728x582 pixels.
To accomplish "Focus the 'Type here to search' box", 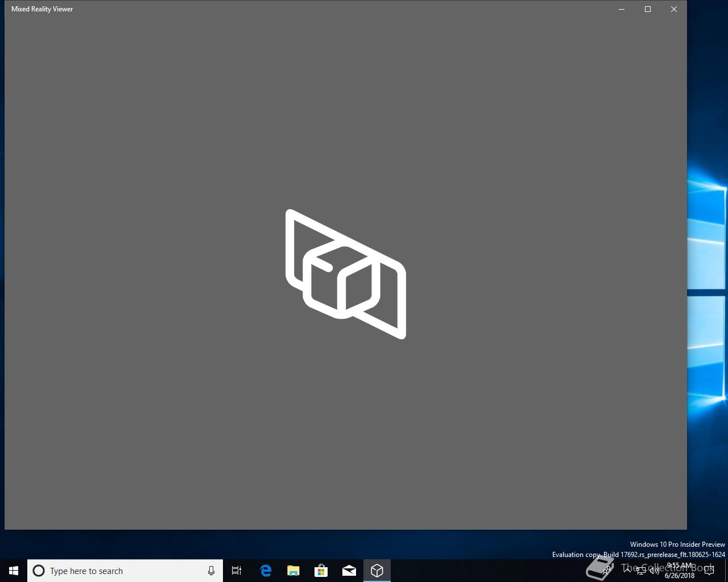I will click(125, 571).
